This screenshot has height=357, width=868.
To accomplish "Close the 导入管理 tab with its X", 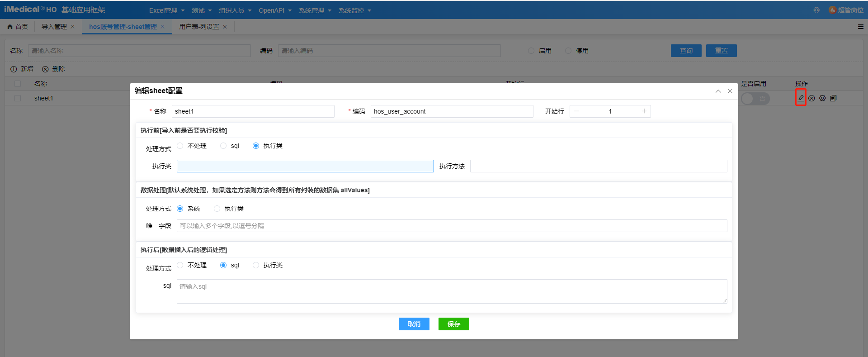I will tap(72, 27).
